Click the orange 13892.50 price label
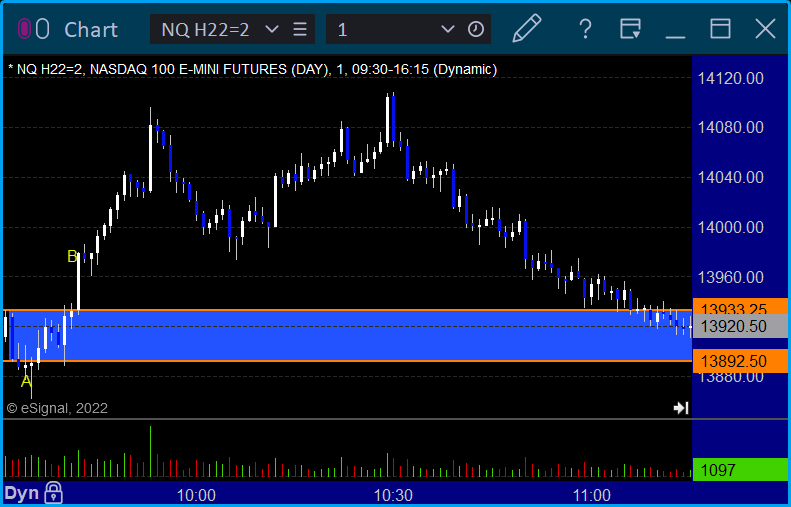This screenshot has width=791, height=507. [740, 361]
